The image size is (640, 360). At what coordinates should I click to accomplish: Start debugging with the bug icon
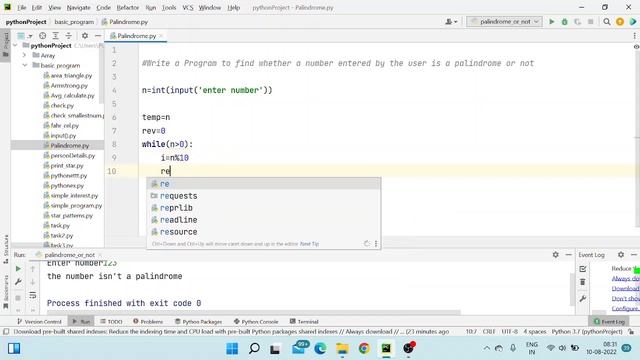coord(564,22)
